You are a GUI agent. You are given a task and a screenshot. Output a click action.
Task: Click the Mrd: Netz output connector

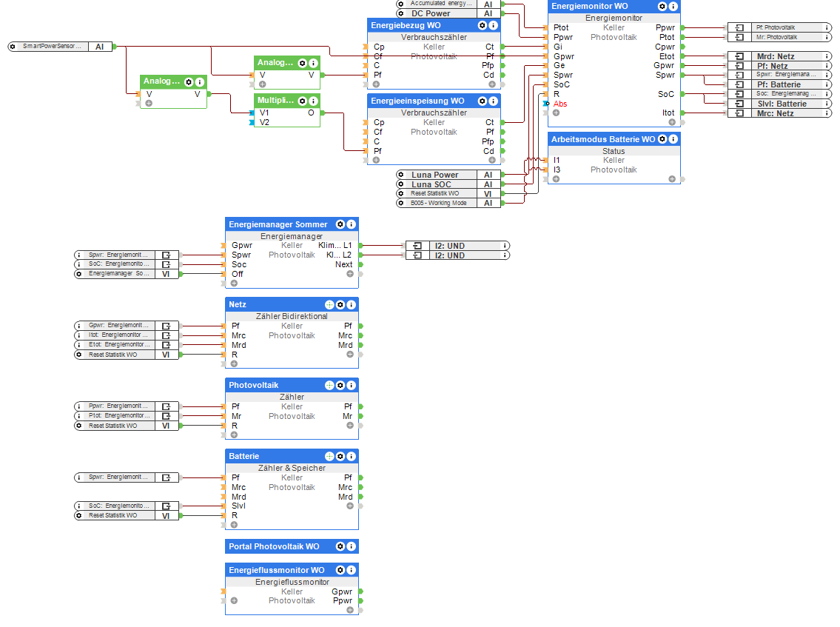(x=779, y=56)
